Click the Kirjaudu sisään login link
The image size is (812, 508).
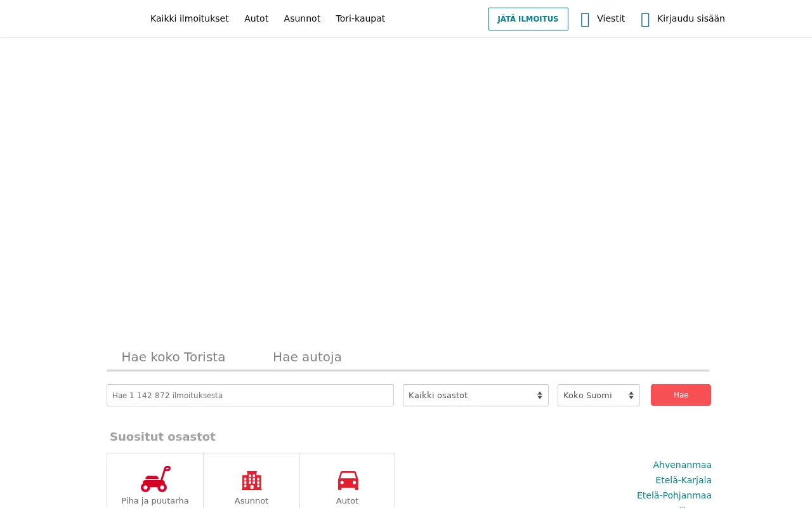pos(691,18)
